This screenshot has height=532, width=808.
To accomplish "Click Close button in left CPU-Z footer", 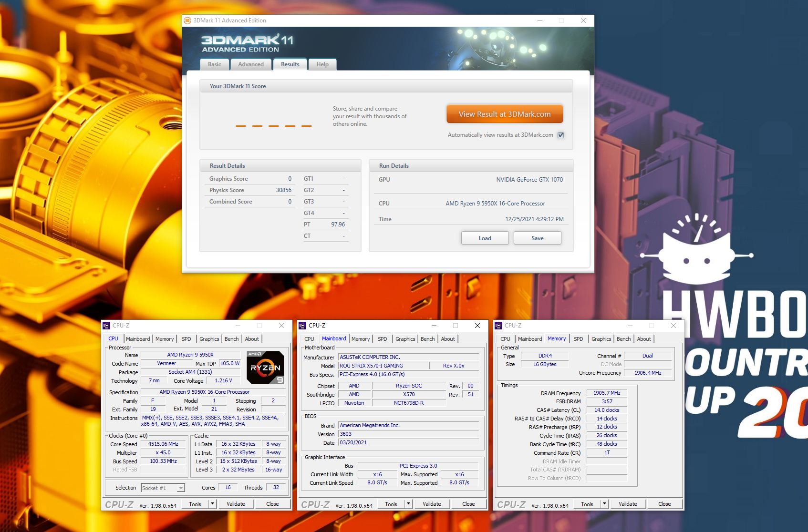I will tap(272, 504).
